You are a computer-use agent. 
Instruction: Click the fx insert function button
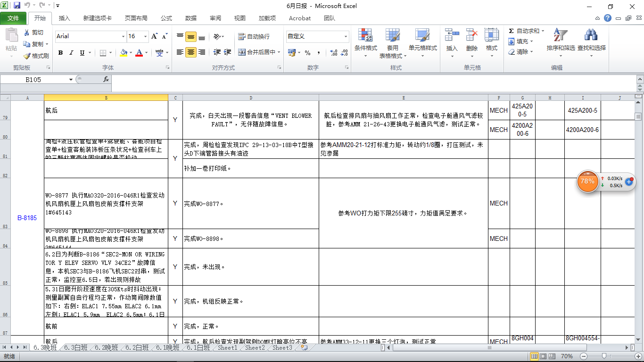pos(106,80)
